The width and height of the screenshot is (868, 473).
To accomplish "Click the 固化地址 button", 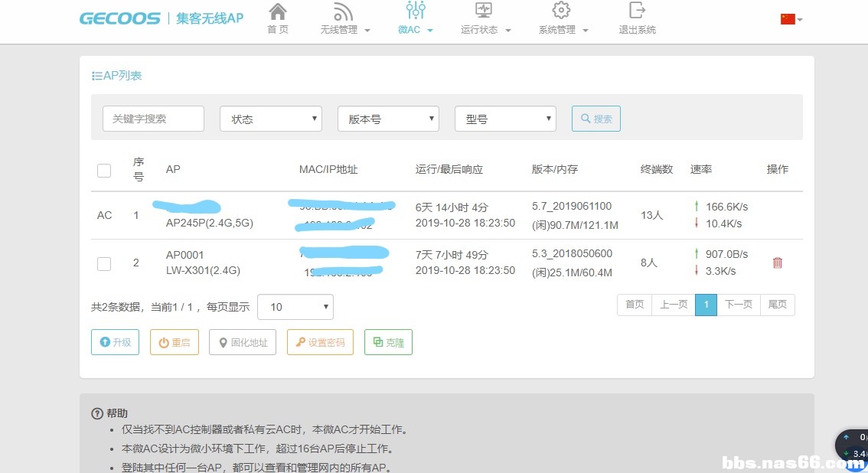I will click(243, 342).
